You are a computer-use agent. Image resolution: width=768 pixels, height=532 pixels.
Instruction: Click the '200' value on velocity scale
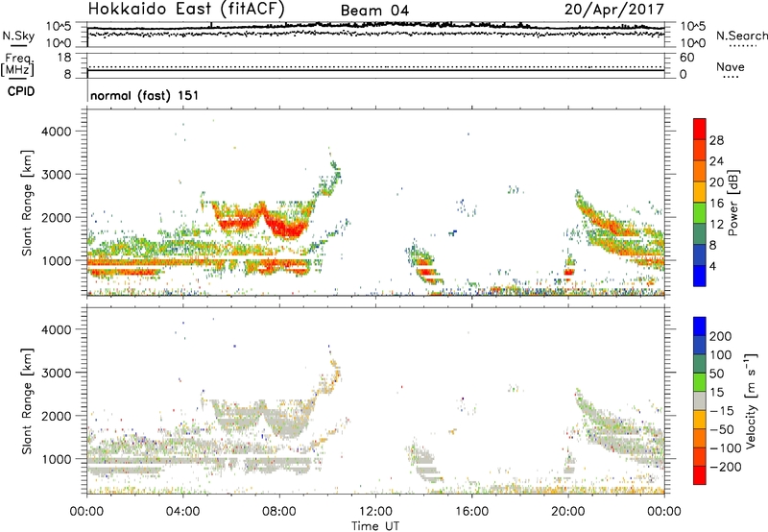[x=721, y=336]
